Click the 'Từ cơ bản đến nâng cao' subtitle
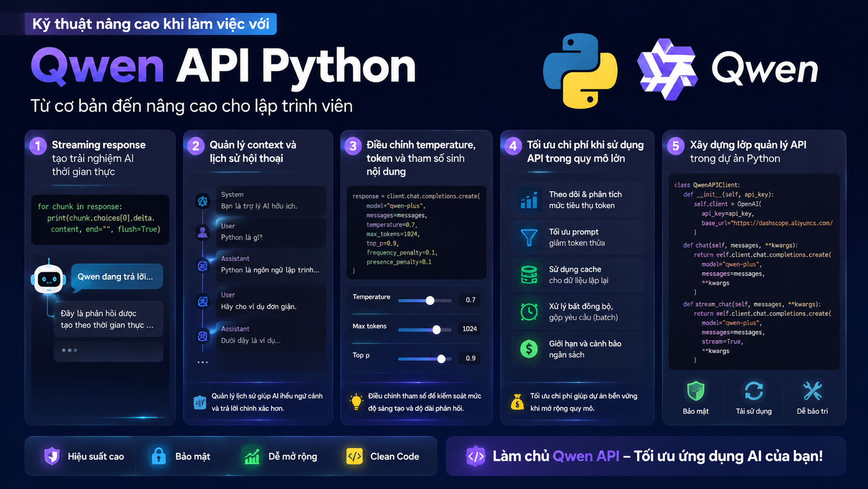Image resolution: width=868 pixels, height=489 pixels. pos(192,106)
